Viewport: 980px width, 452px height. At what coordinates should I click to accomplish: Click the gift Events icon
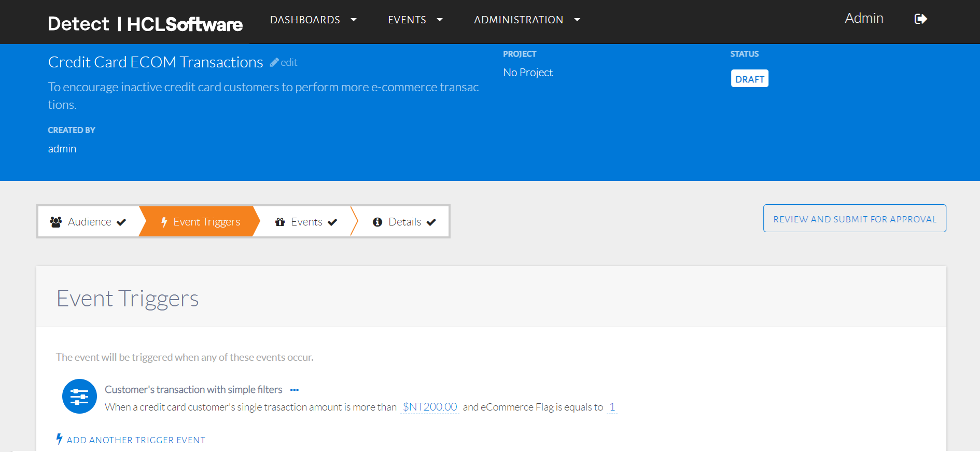[280, 222]
